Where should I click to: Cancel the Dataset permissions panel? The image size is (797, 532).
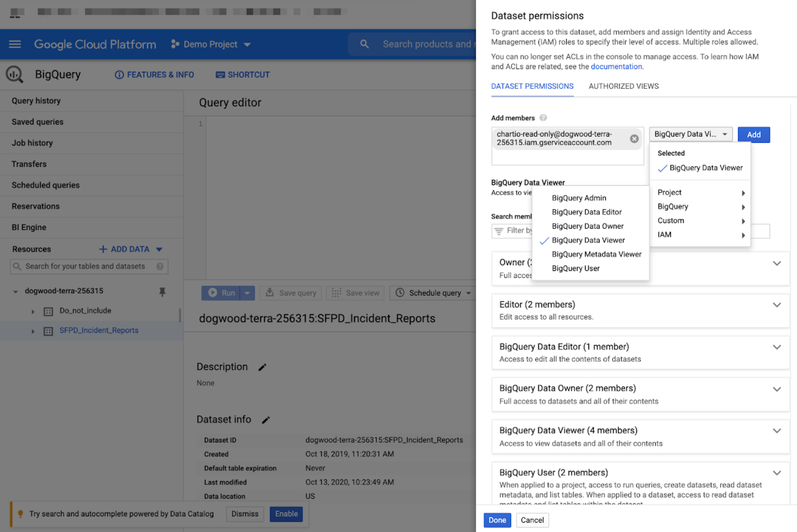[532, 520]
